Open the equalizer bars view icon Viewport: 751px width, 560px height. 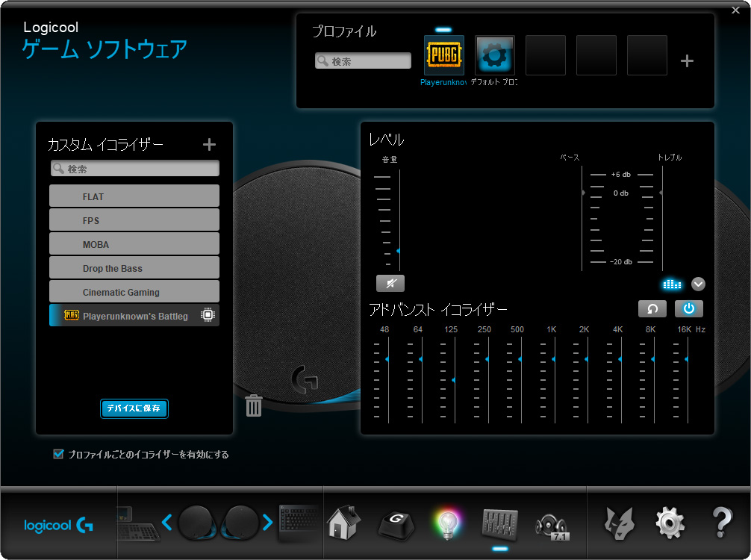pos(672,284)
